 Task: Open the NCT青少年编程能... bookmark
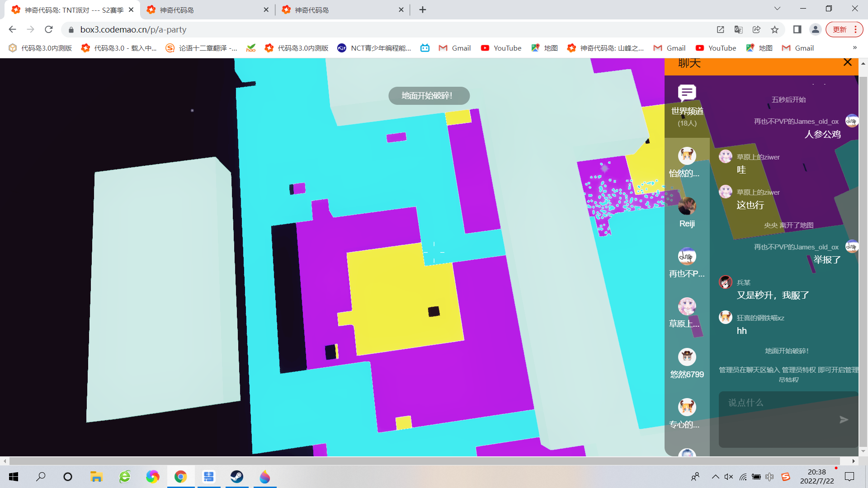[374, 48]
